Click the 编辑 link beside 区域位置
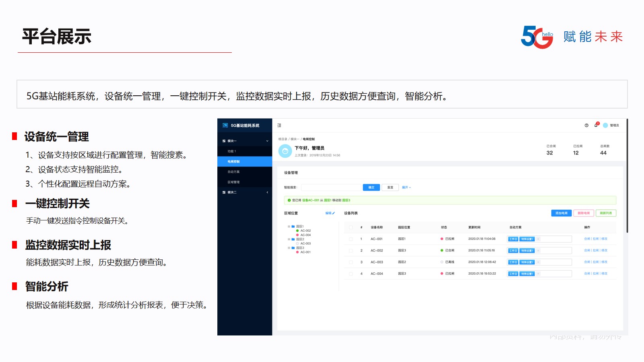The width and height of the screenshot is (644, 362). click(x=330, y=213)
